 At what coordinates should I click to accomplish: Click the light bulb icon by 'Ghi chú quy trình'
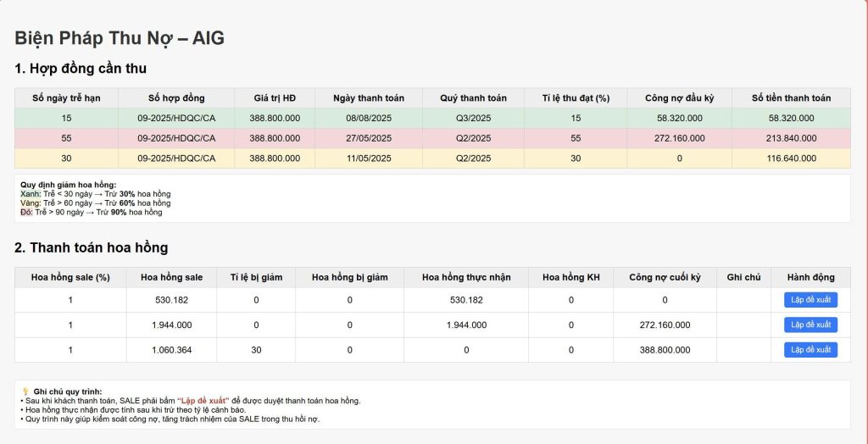(25, 391)
